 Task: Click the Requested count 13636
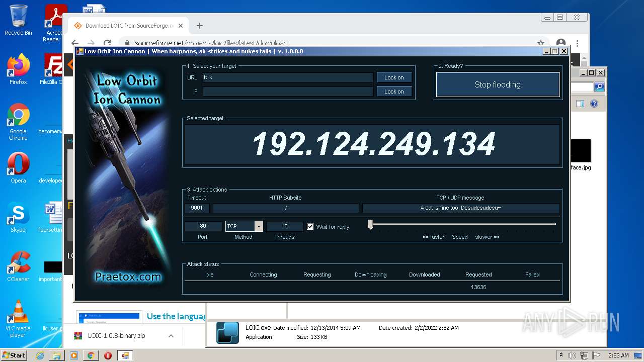click(x=478, y=287)
